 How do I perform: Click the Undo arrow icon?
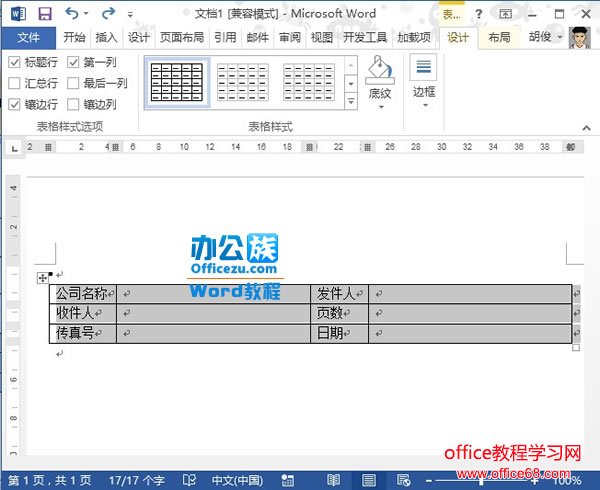(72, 13)
